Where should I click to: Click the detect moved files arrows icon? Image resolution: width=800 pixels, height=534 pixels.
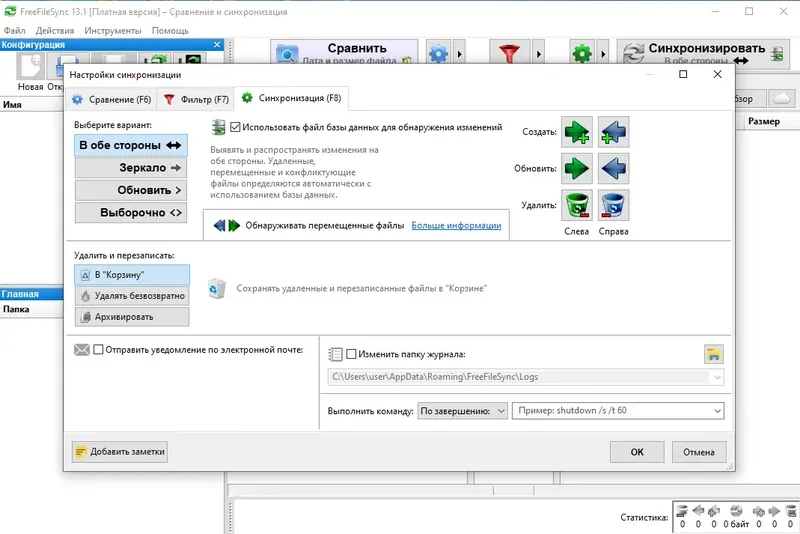[227, 225]
